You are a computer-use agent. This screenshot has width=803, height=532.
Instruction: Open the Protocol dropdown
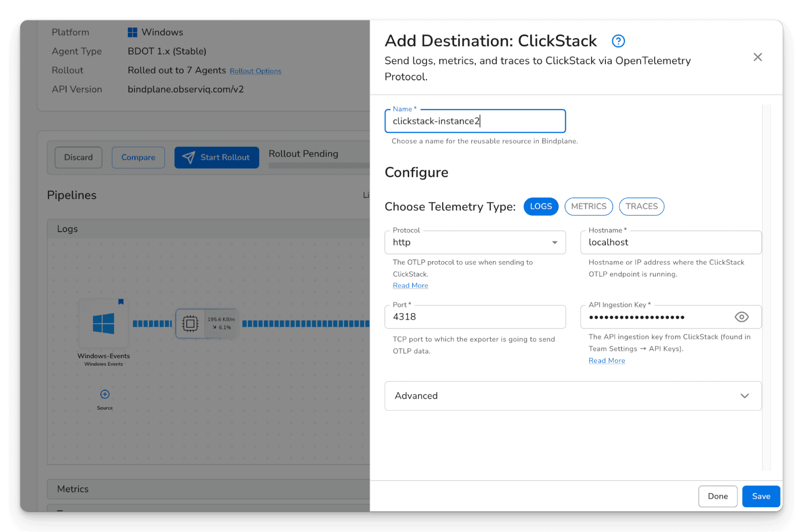475,242
